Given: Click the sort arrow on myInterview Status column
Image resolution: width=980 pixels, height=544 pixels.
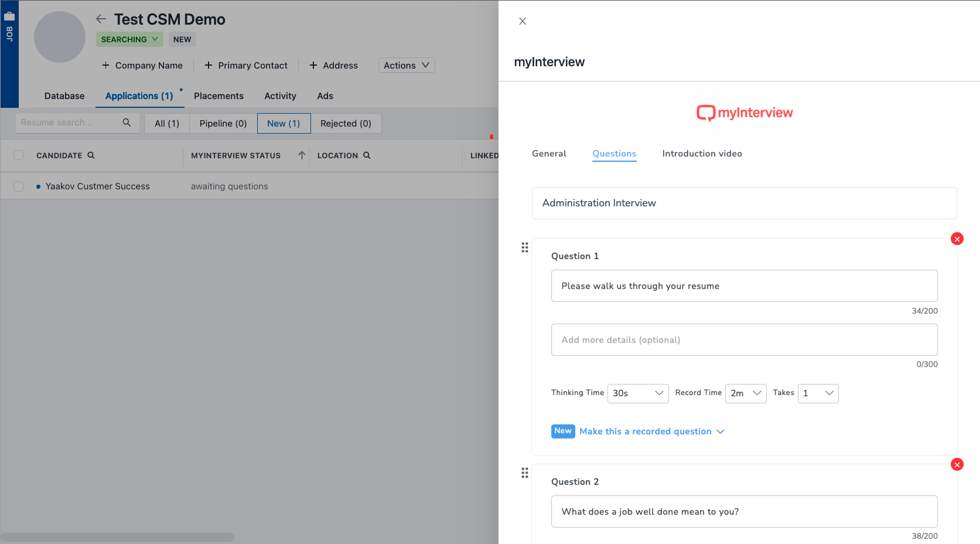Looking at the screenshot, I should click(302, 155).
